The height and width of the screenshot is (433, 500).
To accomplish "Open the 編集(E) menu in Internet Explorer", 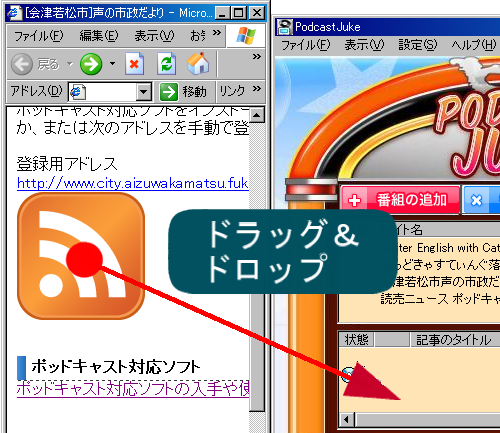I will click(99, 35).
